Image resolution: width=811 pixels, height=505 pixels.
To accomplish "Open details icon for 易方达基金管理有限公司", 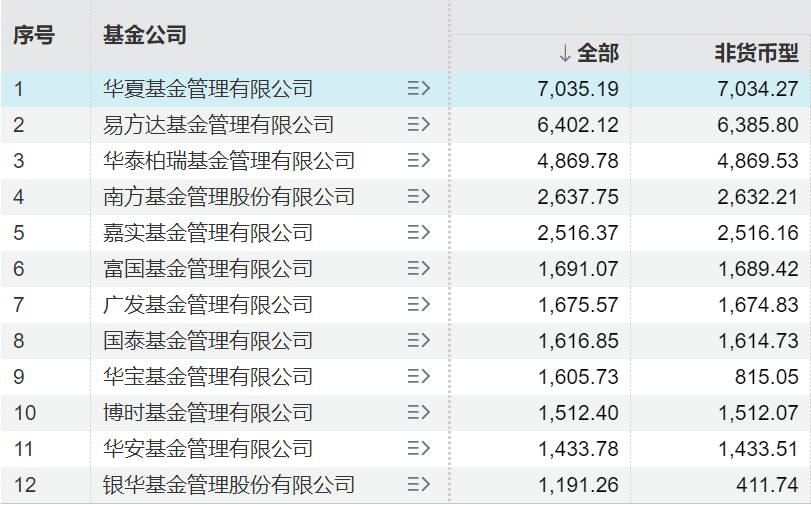I will coord(418,125).
